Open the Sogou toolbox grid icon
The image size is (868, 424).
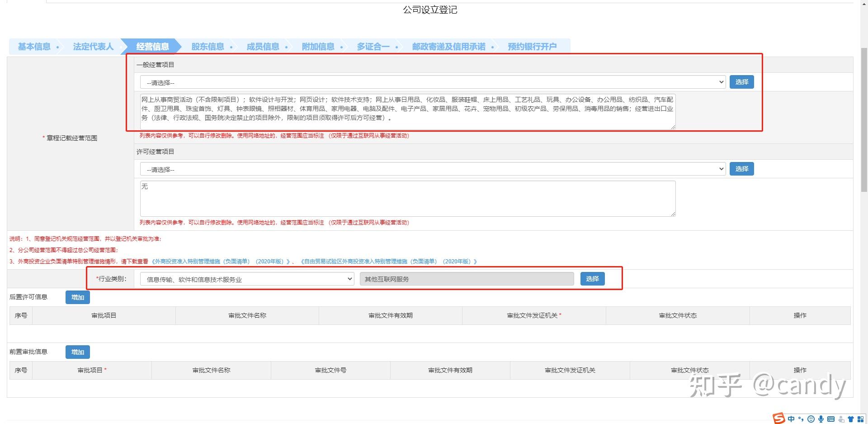(861, 419)
